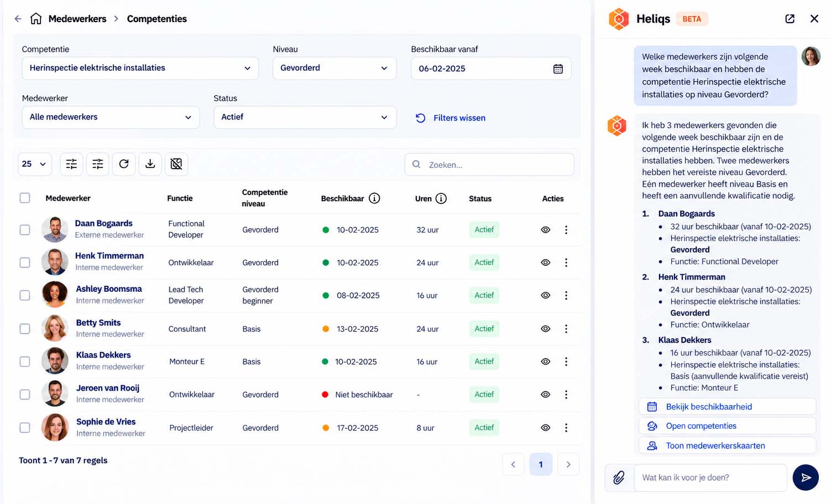View details via eye icon for Henk Timmerman
Viewport: 831px width, 504px height.
545,262
